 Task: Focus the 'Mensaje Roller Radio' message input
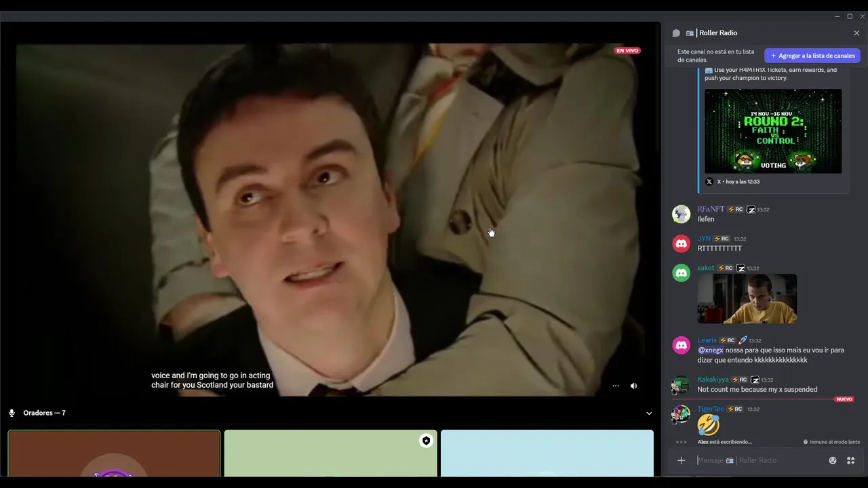[759, 460]
